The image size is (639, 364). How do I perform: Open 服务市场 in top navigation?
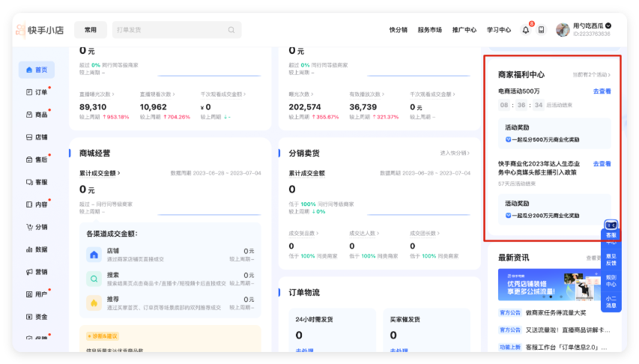(x=429, y=30)
